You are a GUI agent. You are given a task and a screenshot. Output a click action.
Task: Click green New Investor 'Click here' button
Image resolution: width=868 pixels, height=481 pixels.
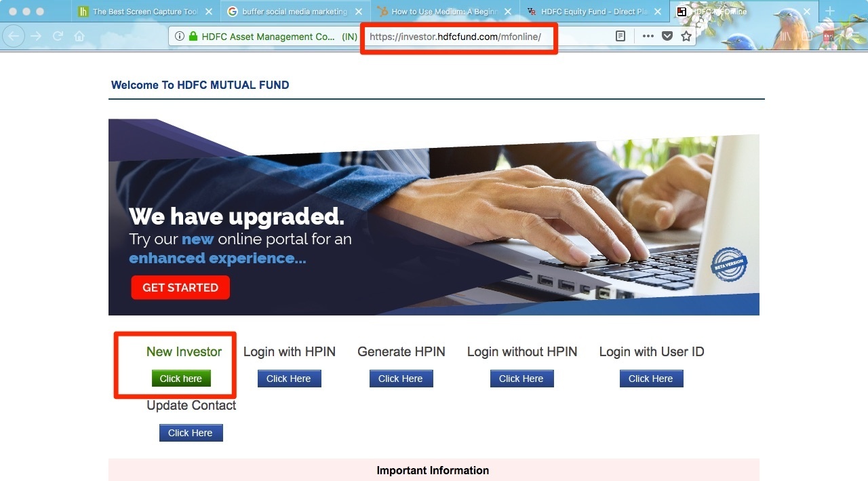click(181, 379)
